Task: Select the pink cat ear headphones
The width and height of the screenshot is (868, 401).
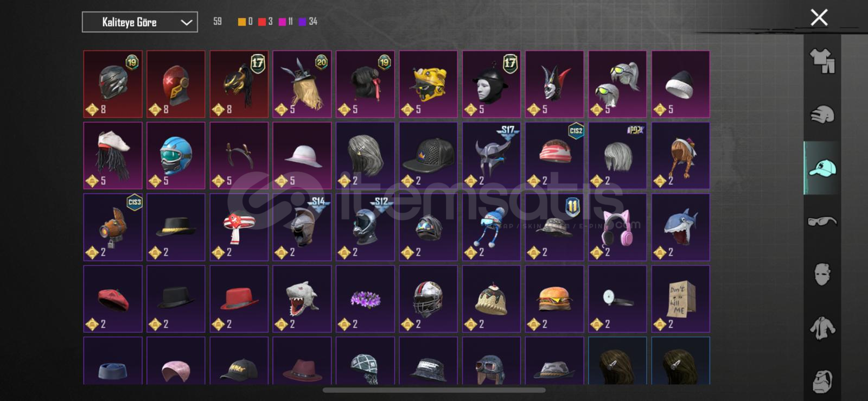Action: (617, 227)
